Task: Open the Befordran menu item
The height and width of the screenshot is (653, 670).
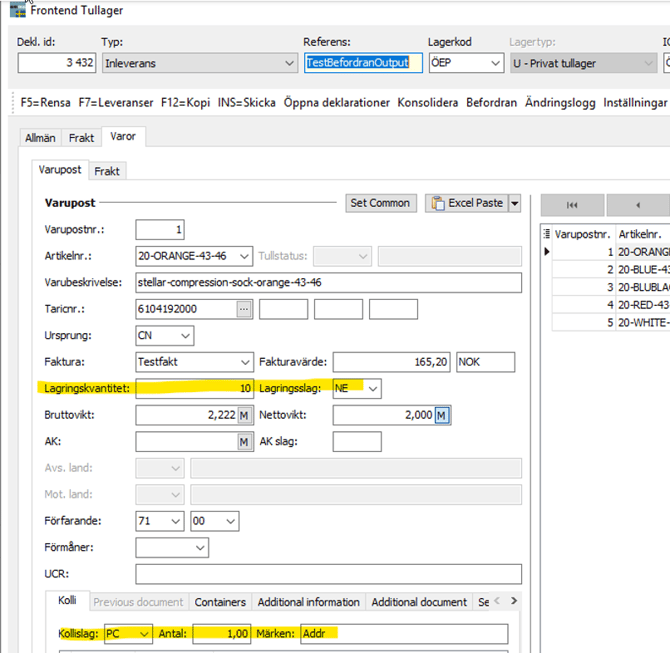Action: [491, 103]
